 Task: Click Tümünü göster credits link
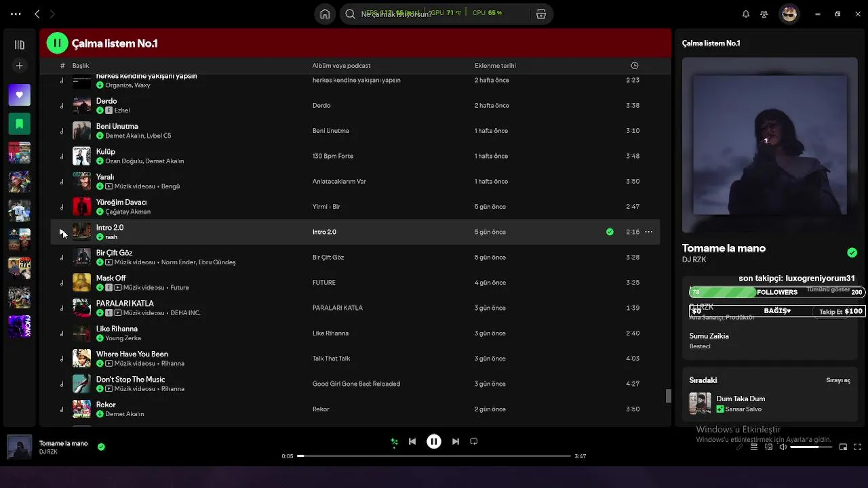point(828,289)
